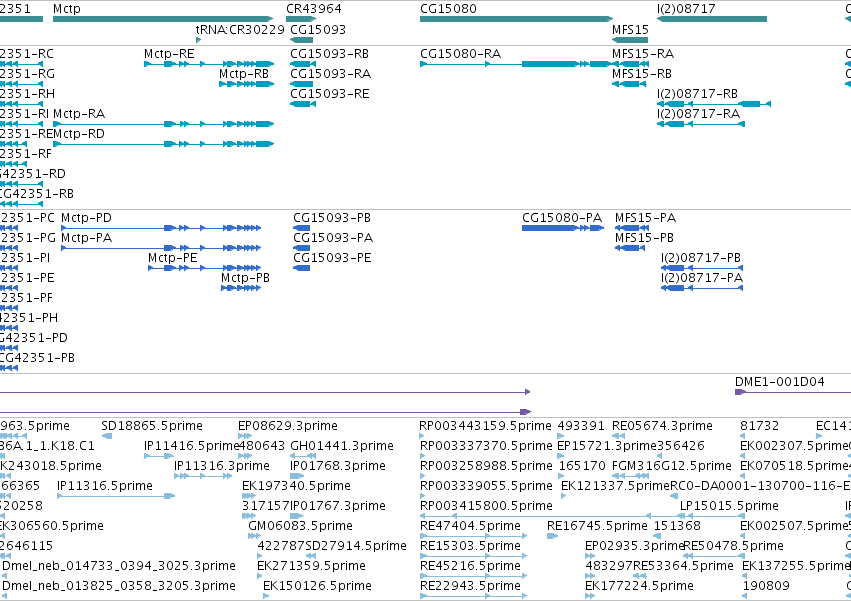Select EST IP11316.5prime
Screen dimensions: 851x601
tap(105, 486)
